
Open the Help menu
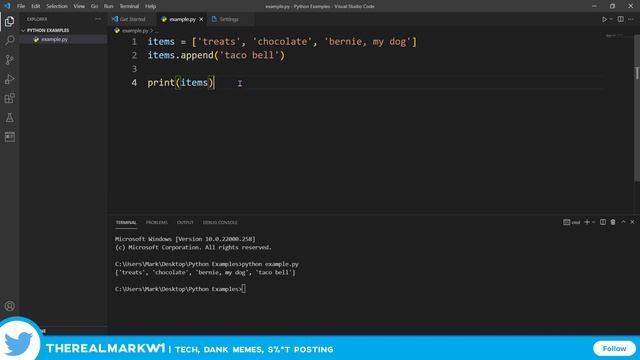pos(151,6)
